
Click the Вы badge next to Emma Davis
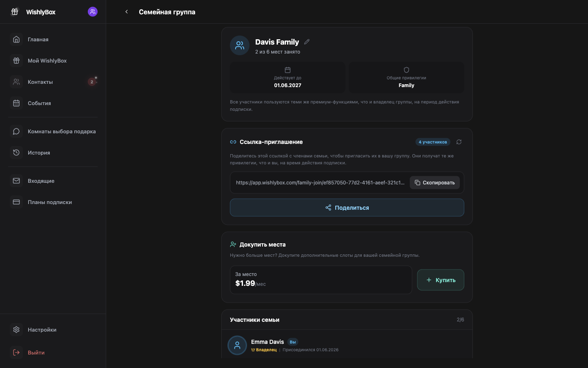[x=293, y=342]
